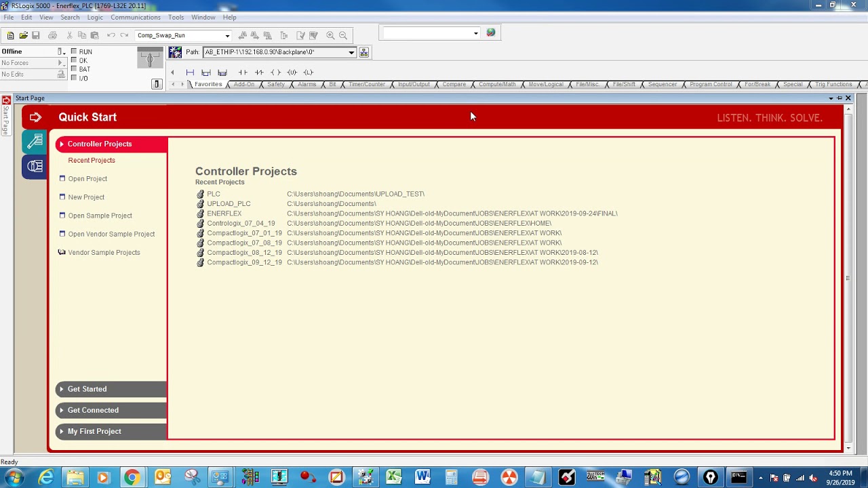Click the Open folder toolbar icon
Screen dimensions: 868x488
[23, 35]
